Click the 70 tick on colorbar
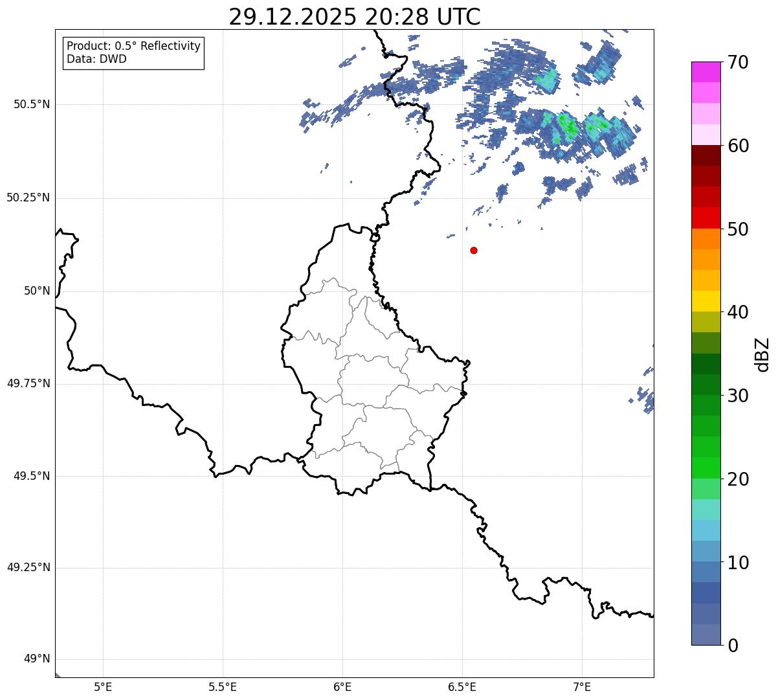Screen dimensions: 778x700 point(738,63)
